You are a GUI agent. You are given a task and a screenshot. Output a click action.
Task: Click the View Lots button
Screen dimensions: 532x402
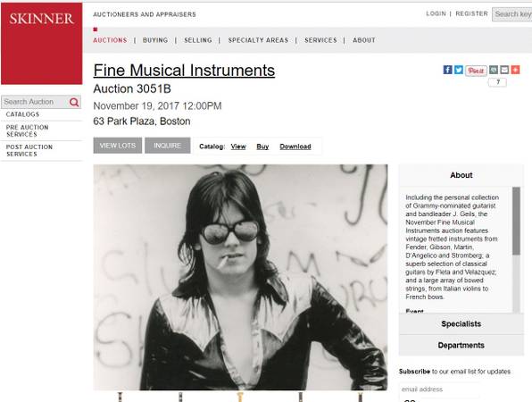click(118, 146)
